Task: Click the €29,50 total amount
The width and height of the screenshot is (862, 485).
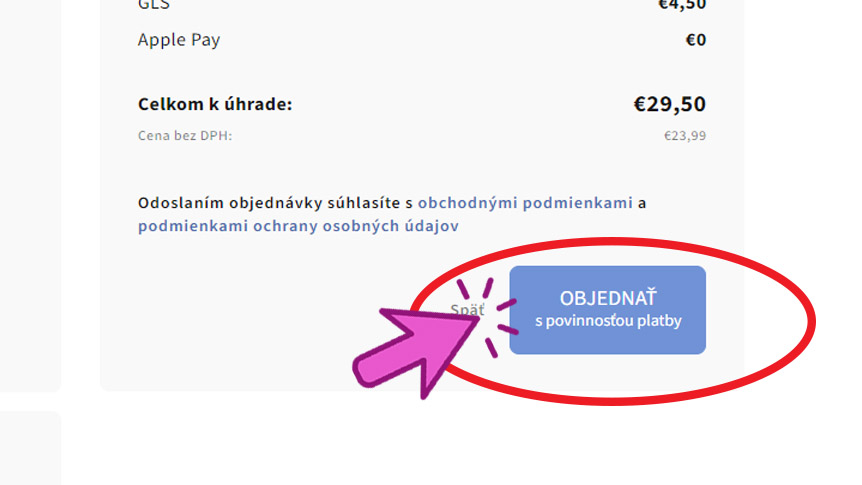Action: 670,104
